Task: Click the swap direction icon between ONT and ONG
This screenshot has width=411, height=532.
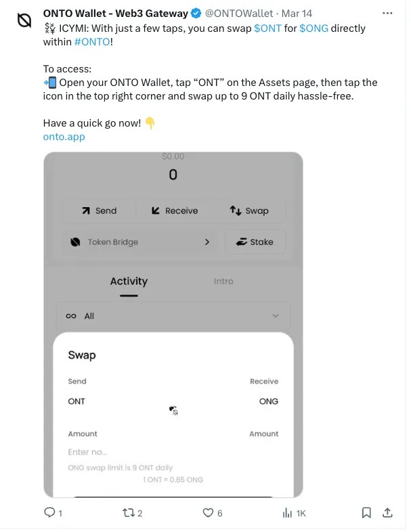Action: [x=173, y=410]
